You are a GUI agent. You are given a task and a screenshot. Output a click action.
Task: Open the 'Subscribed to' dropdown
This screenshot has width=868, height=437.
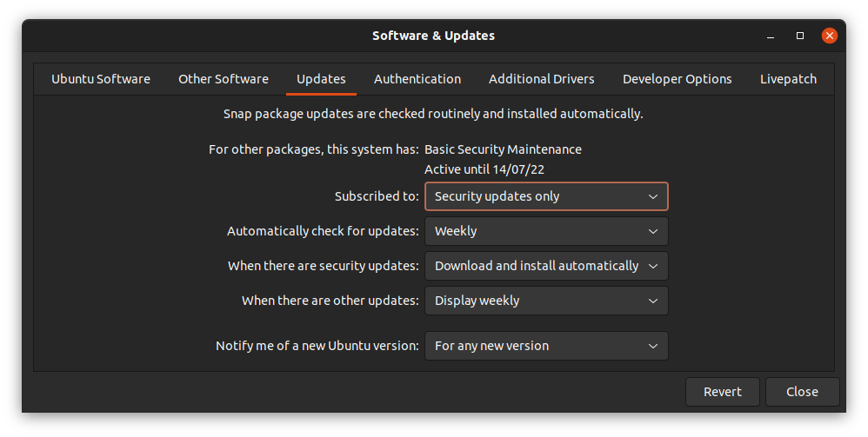pos(546,196)
